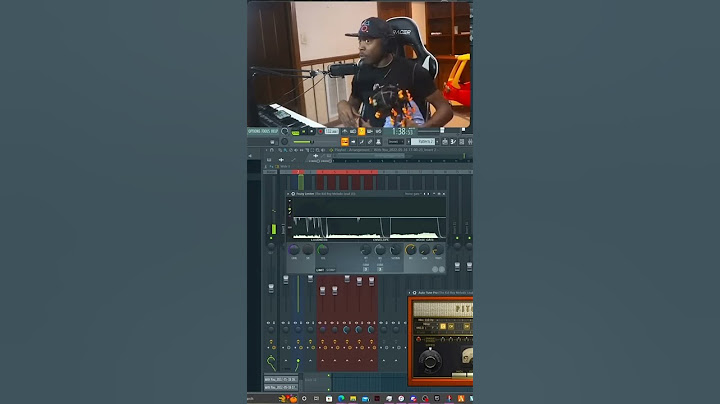Viewport: 720px width, 404px height.
Task: Open the OPTIONS menu
Action: coord(254,131)
